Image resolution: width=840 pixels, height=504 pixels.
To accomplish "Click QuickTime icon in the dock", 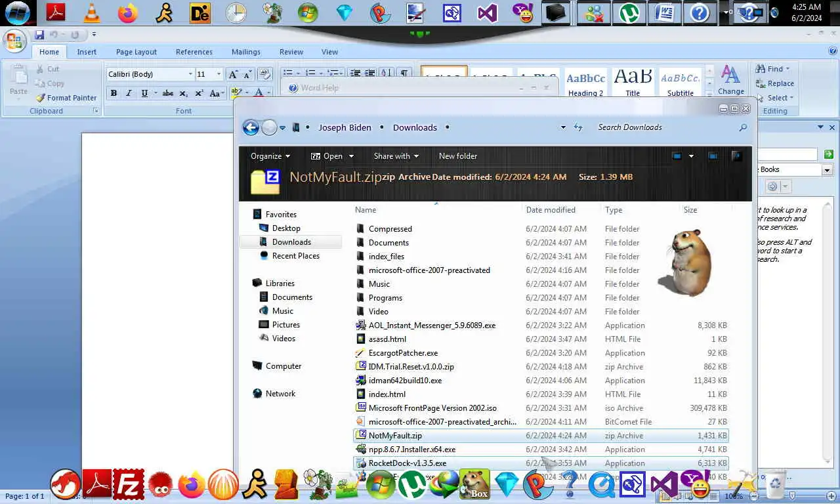I will click(601, 486).
